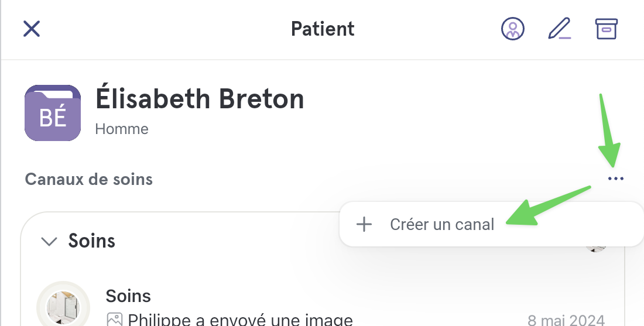Viewport: 644px width, 326px height.
Task: Open the Soins channel round thumbnail
Action: (x=63, y=307)
